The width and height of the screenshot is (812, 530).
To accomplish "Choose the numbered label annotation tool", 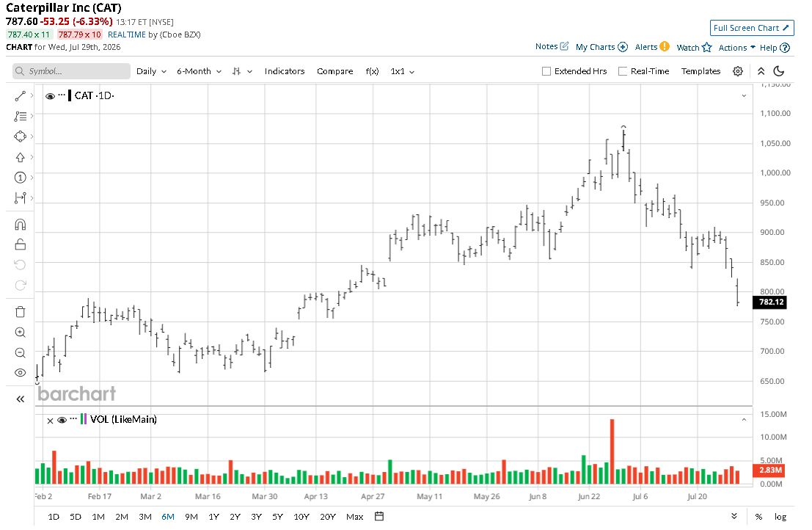I will pos(21,178).
